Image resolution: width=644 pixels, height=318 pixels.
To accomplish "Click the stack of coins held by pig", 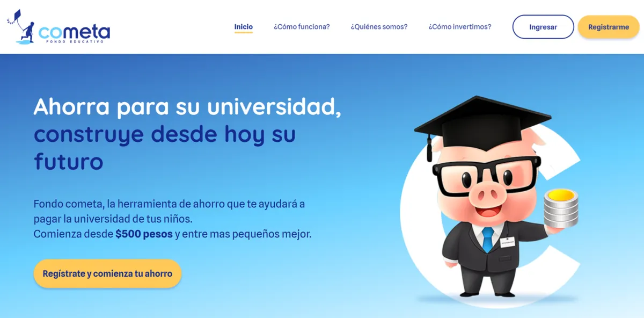I will [561, 208].
